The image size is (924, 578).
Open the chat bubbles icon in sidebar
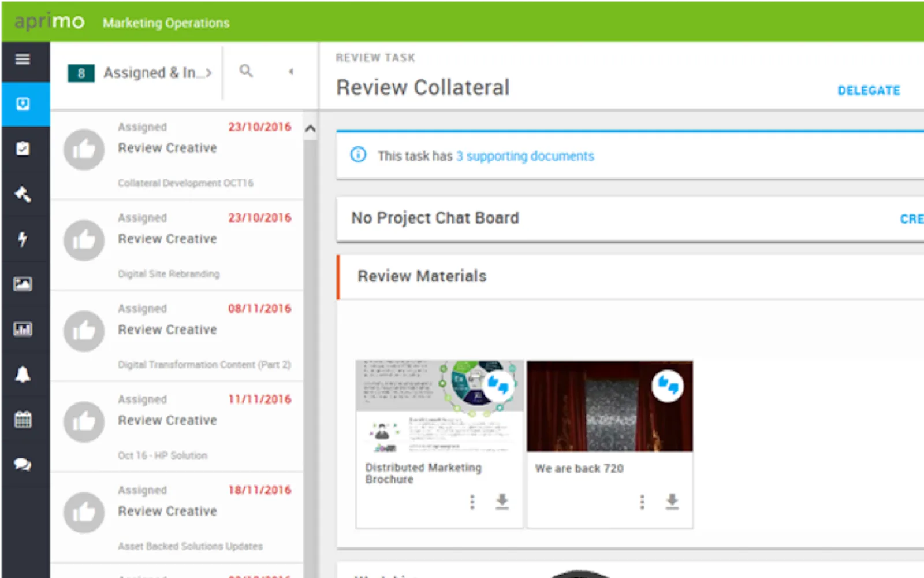click(x=23, y=464)
